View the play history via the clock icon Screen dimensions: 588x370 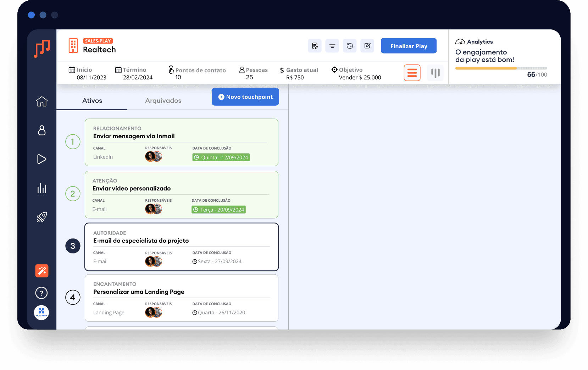(350, 46)
